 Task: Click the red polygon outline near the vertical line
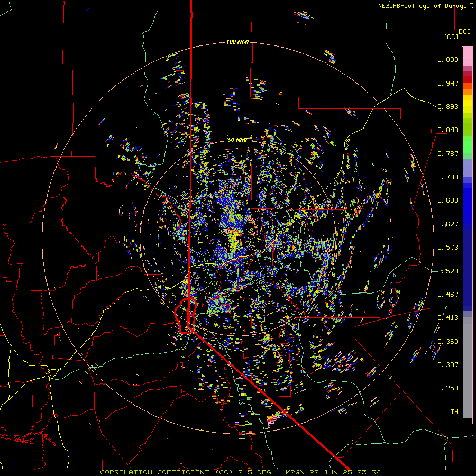(186, 316)
